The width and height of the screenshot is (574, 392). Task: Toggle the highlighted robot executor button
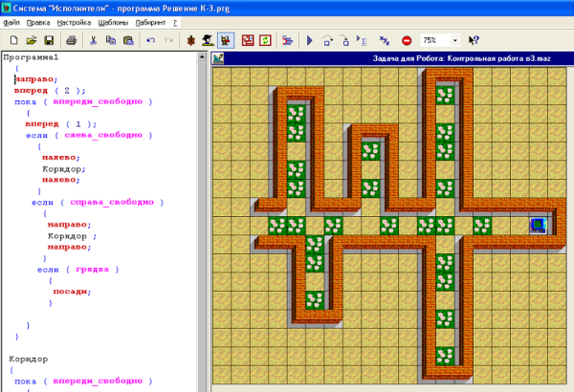click(227, 41)
